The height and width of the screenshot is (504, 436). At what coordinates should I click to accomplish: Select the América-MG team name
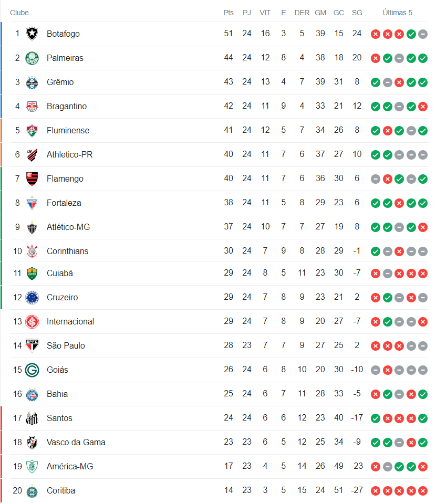70,466
